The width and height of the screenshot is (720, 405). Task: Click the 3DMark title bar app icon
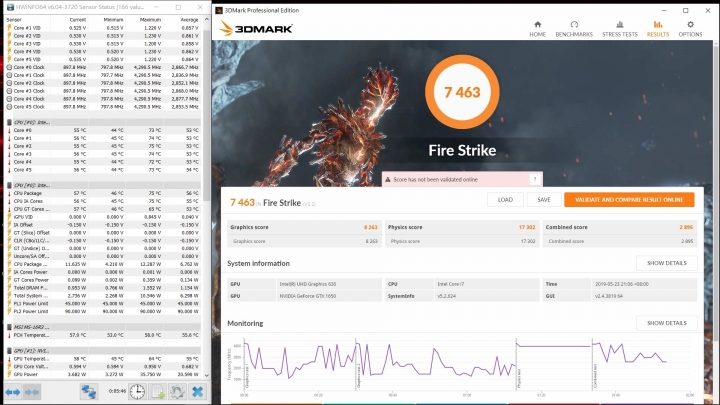coord(219,10)
